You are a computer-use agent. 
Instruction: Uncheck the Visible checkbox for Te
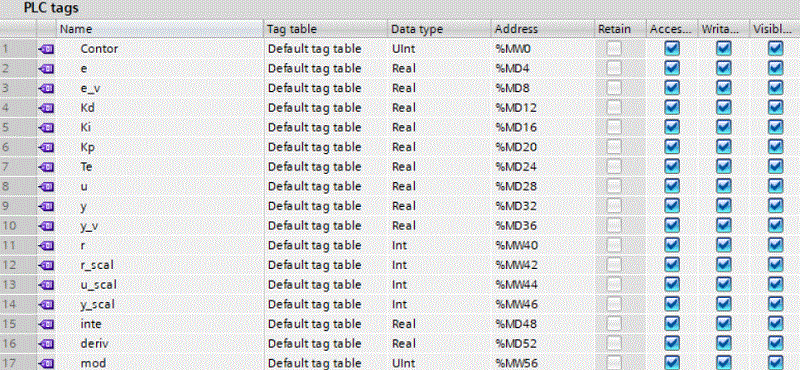(x=775, y=167)
